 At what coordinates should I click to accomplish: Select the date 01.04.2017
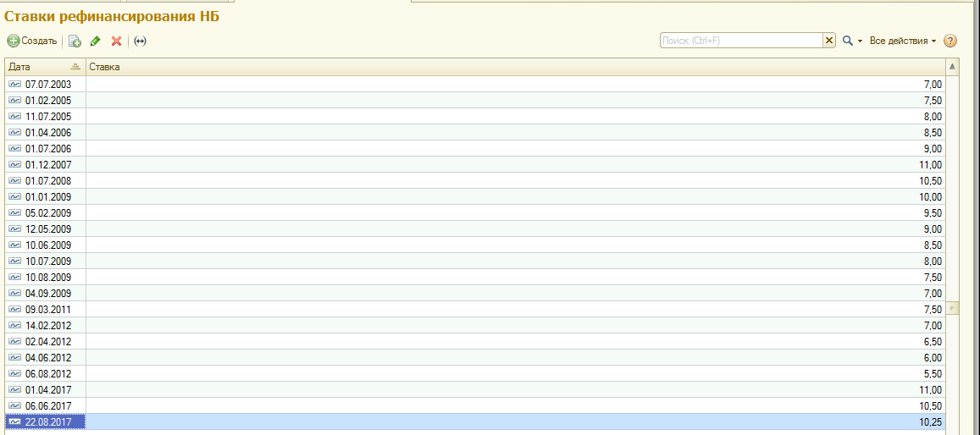tap(48, 390)
